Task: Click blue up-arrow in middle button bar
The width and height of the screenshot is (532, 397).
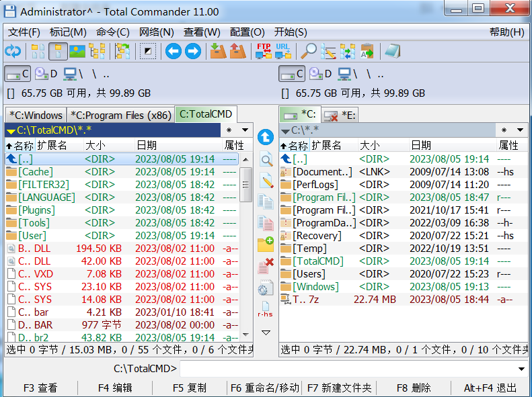Action: (x=266, y=137)
